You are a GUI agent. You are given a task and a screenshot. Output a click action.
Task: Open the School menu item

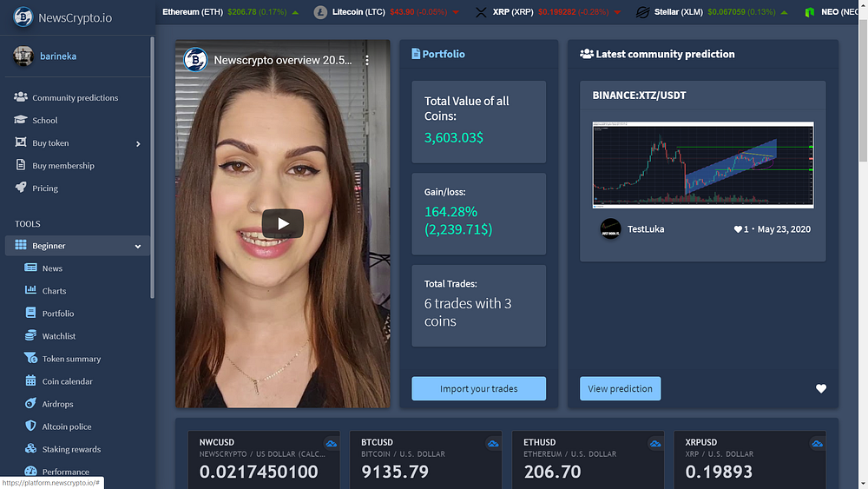click(45, 120)
